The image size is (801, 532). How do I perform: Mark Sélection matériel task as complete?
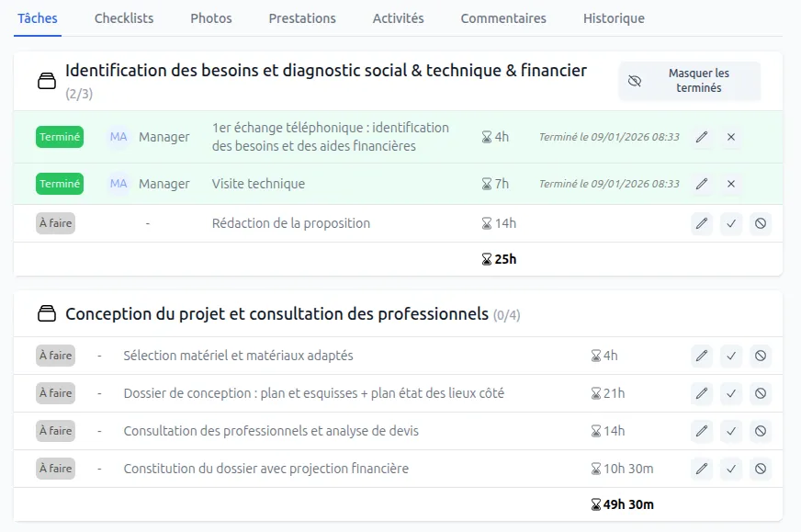731,356
